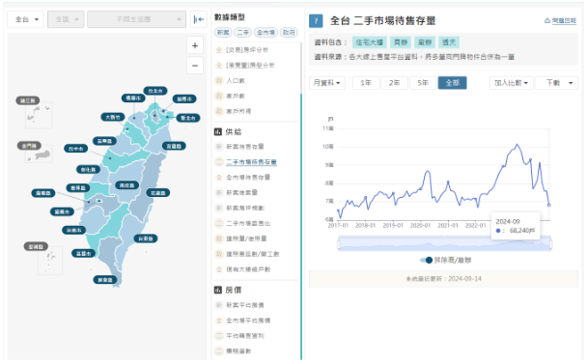Click the 屏東縣 map label
This screenshot has width=588, height=364.
pos(105,280)
